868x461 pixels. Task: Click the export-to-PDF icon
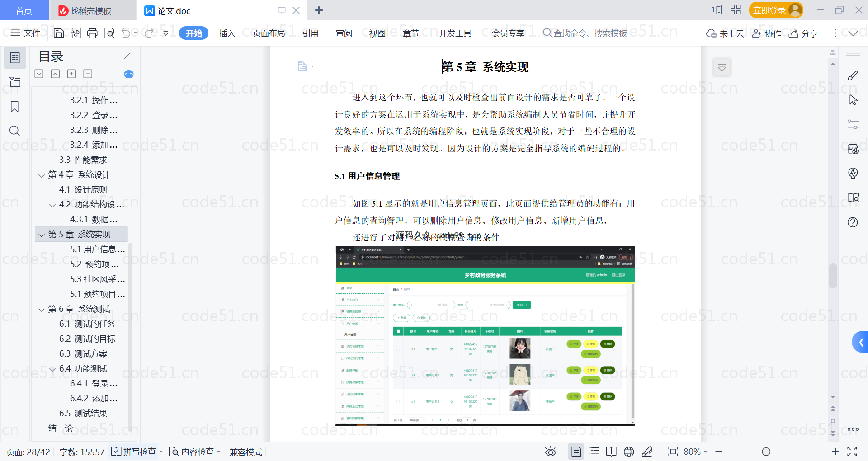[x=76, y=33]
